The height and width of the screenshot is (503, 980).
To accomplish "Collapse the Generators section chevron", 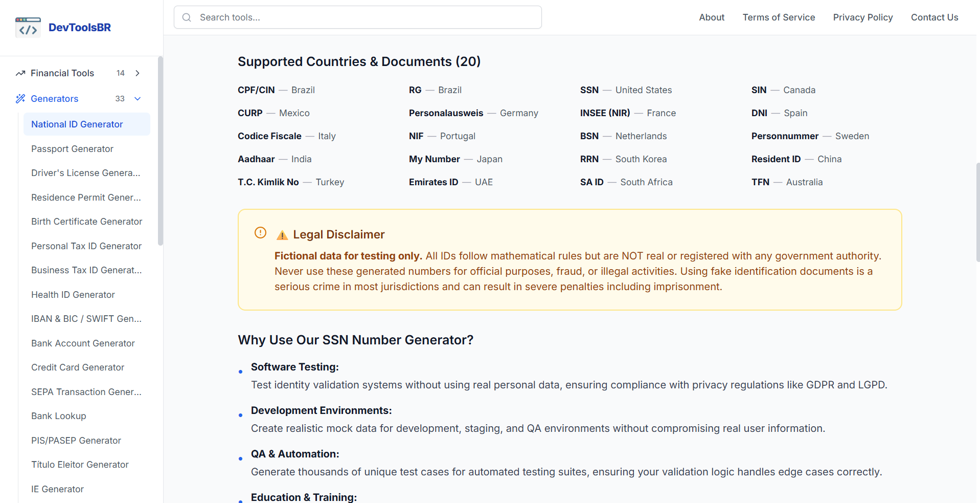I will click(x=138, y=99).
